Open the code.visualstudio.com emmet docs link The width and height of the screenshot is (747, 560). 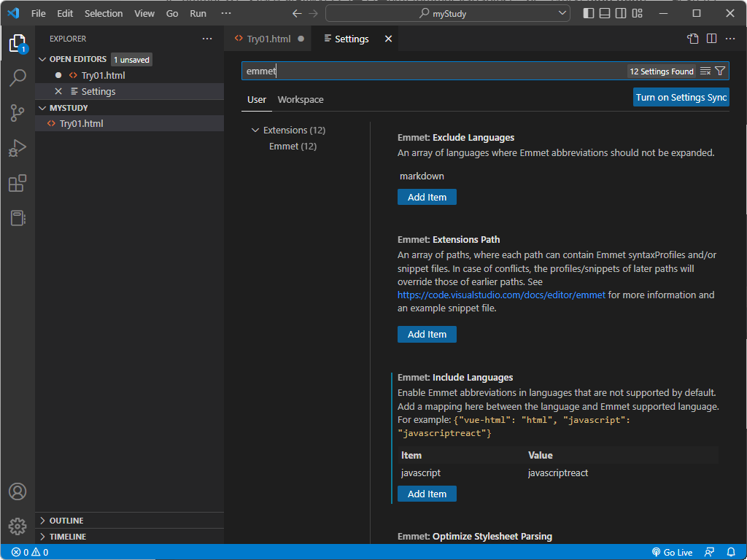tap(502, 295)
